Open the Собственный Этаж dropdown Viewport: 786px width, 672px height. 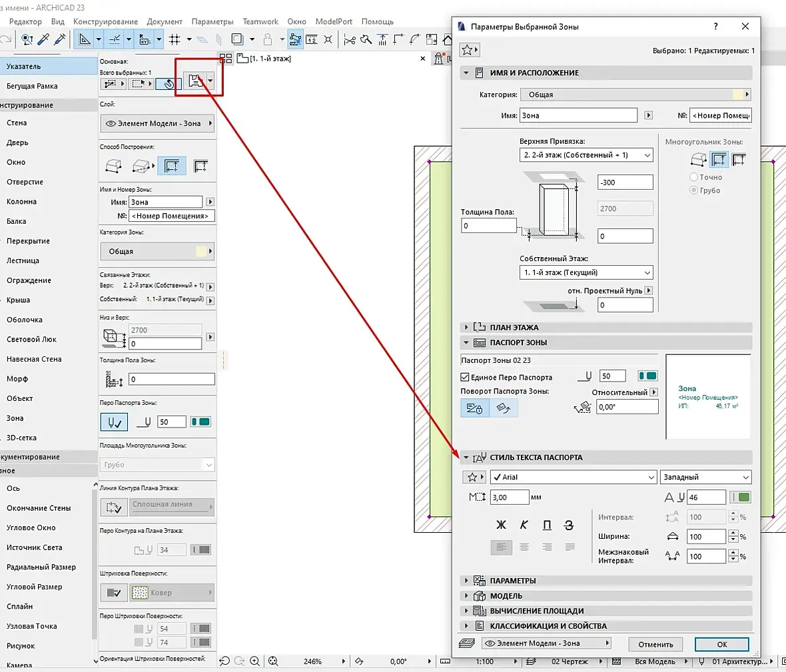pyautogui.click(x=586, y=272)
